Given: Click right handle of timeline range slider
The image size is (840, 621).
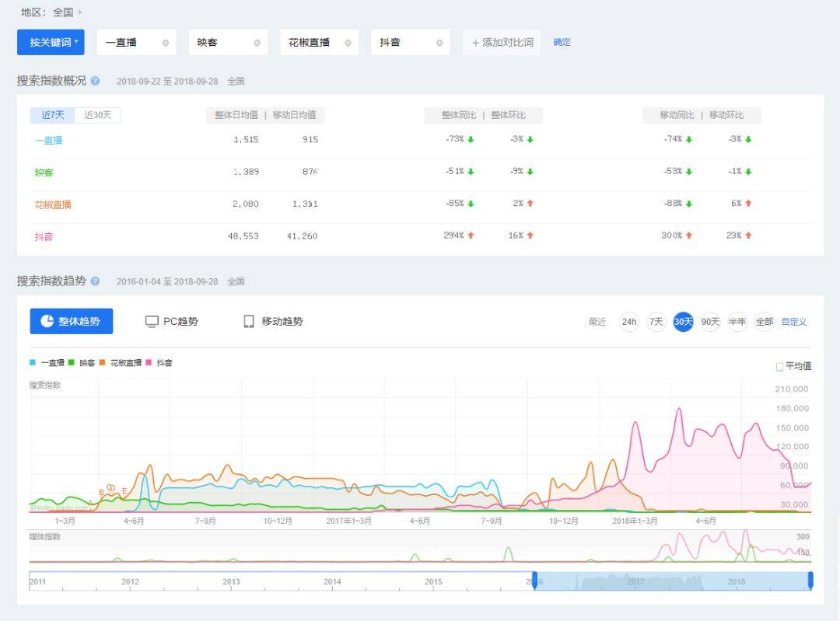Looking at the screenshot, I should (810, 581).
